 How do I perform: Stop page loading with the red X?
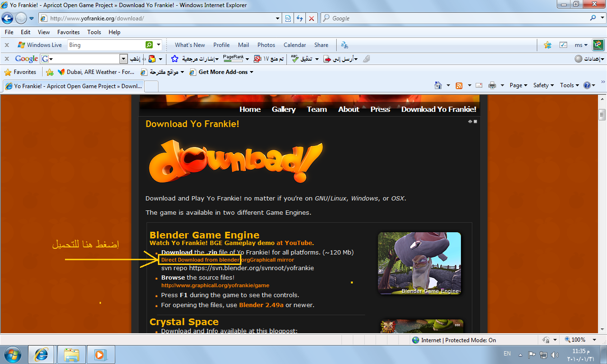click(x=312, y=18)
